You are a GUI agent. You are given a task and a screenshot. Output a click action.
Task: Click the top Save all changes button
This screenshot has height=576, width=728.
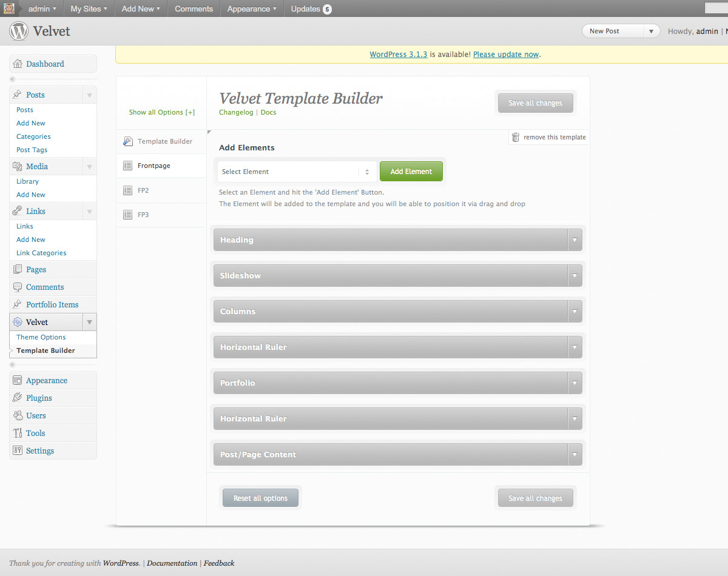tap(536, 103)
